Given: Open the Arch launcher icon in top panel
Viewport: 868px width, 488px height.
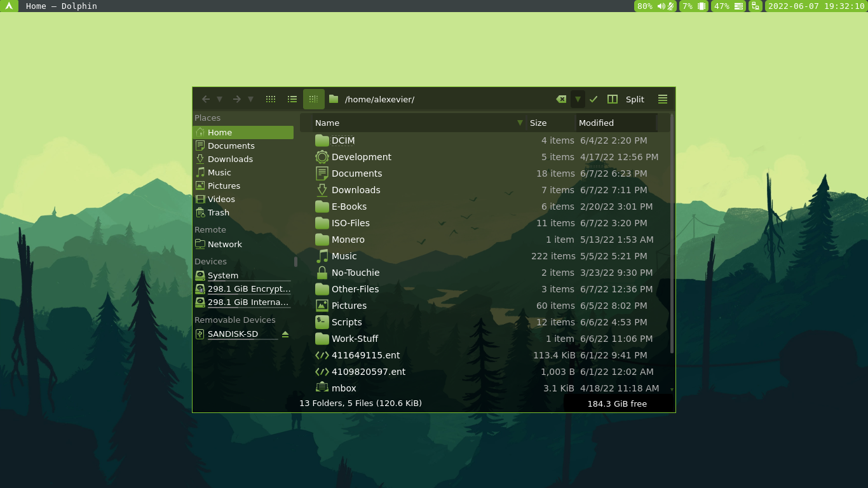Looking at the screenshot, I should (9, 6).
